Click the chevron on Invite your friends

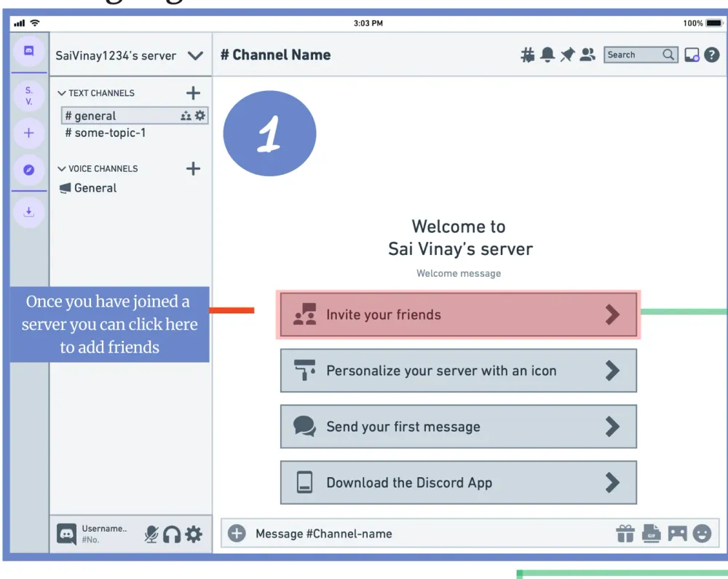point(612,315)
